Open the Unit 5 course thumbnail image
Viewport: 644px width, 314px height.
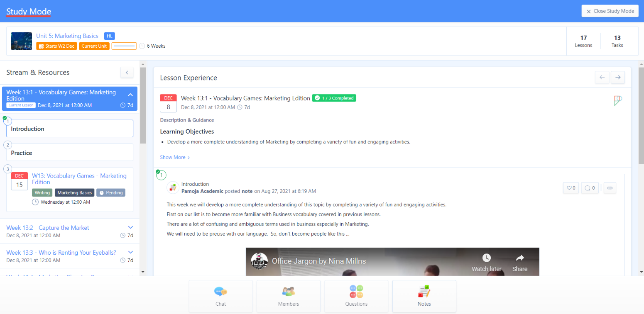click(x=22, y=41)
